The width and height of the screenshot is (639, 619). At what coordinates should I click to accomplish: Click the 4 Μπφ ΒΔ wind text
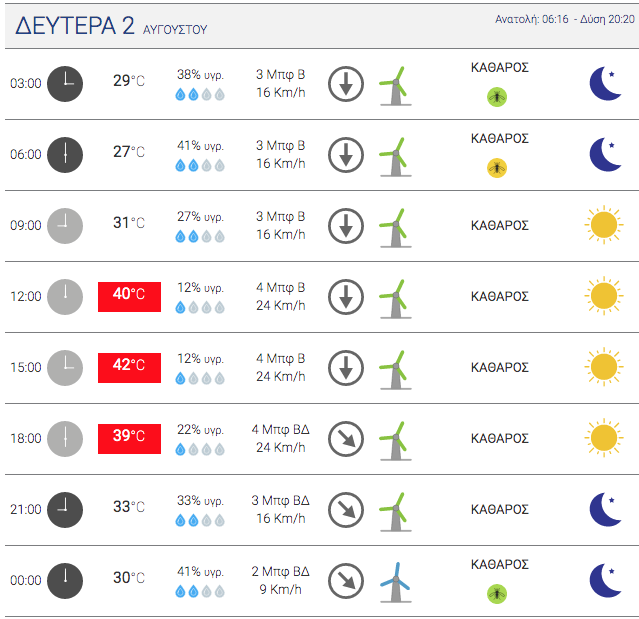coord(280,430)
